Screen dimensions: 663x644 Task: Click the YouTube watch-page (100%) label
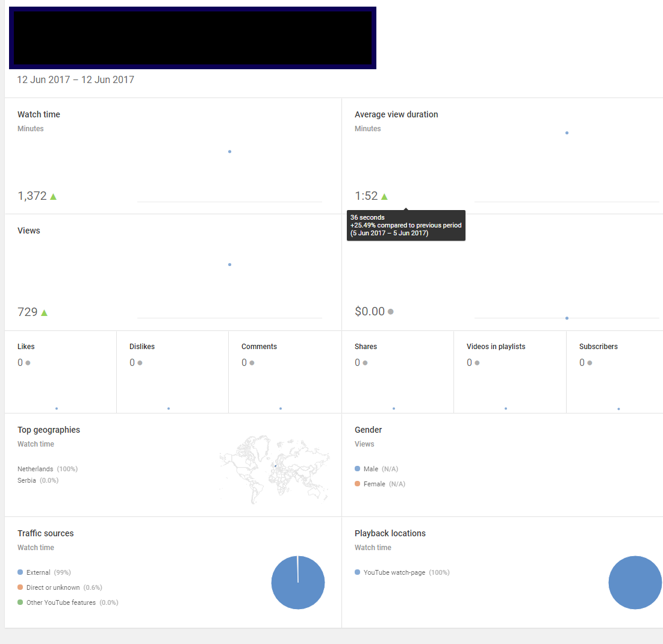coord(406,572)
